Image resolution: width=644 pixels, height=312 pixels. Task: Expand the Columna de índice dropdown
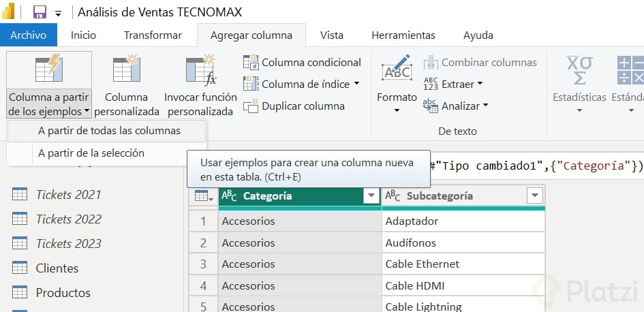pos(356,84)
